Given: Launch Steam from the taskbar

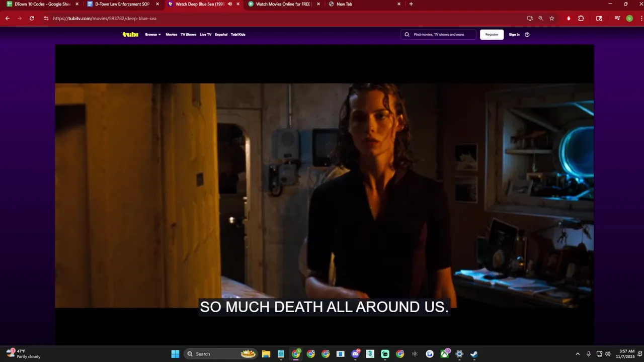Looking at the screenshot, I should tap(474, 354).
